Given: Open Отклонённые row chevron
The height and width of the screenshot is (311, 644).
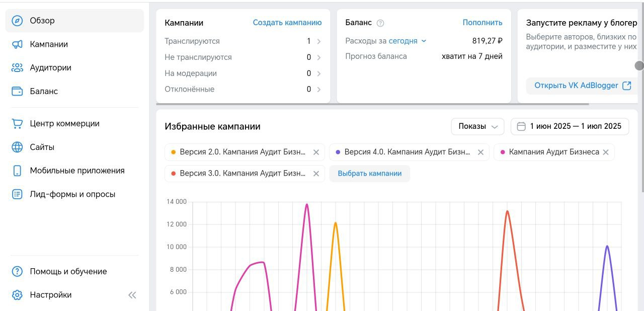Looking at the screenshot, I should coord(319,90).
